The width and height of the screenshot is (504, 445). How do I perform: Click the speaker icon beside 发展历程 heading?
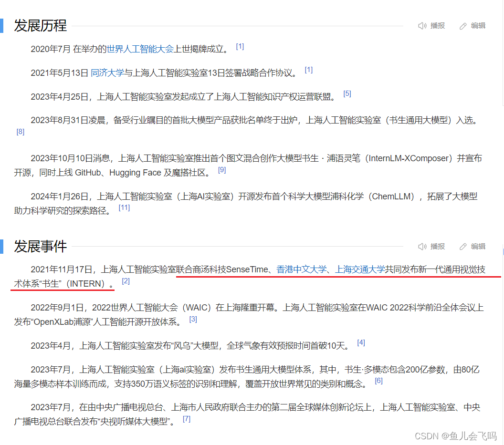coord(422,26)
